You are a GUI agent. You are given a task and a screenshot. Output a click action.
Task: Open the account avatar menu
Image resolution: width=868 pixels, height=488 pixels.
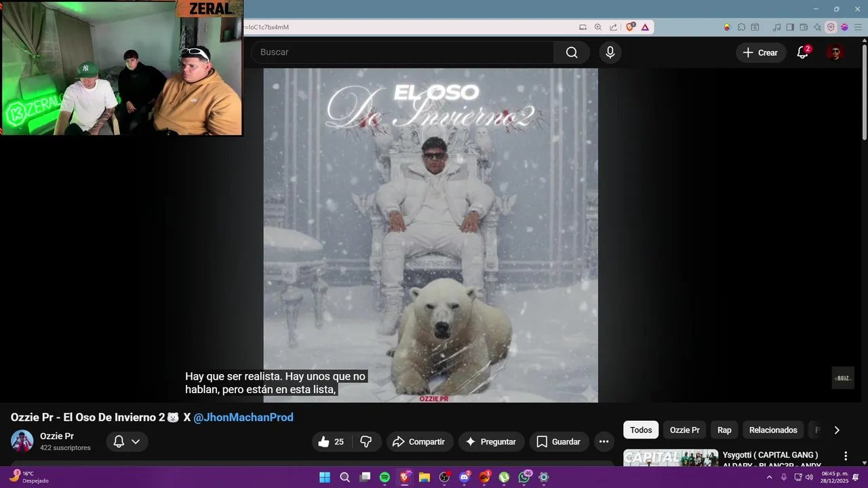(835, 52)
